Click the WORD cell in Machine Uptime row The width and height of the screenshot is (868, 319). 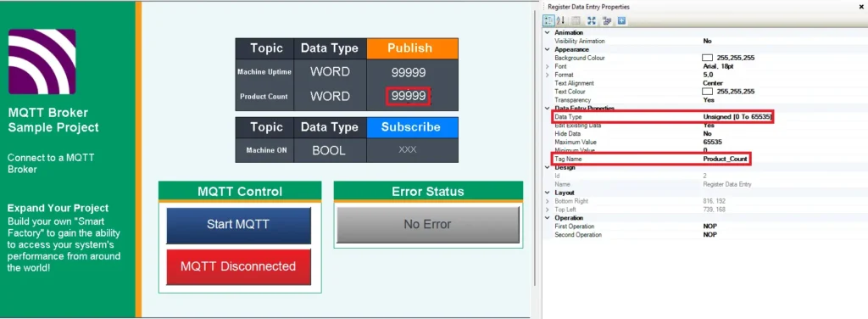tap(330, 72)
